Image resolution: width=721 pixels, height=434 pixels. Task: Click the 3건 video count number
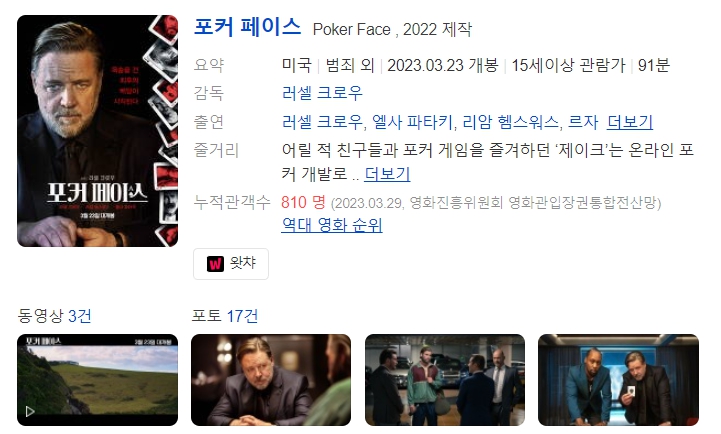[x=80, y=316]
